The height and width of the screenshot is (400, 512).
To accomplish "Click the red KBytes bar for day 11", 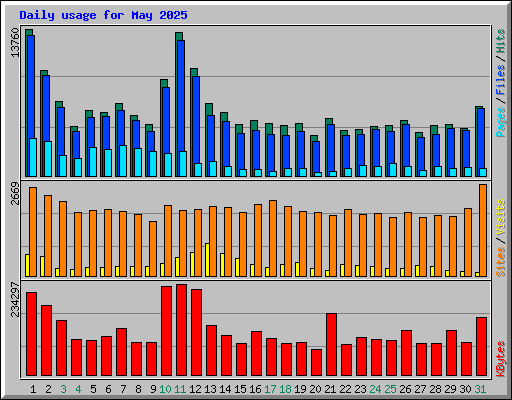I will [x=181, y=330].
